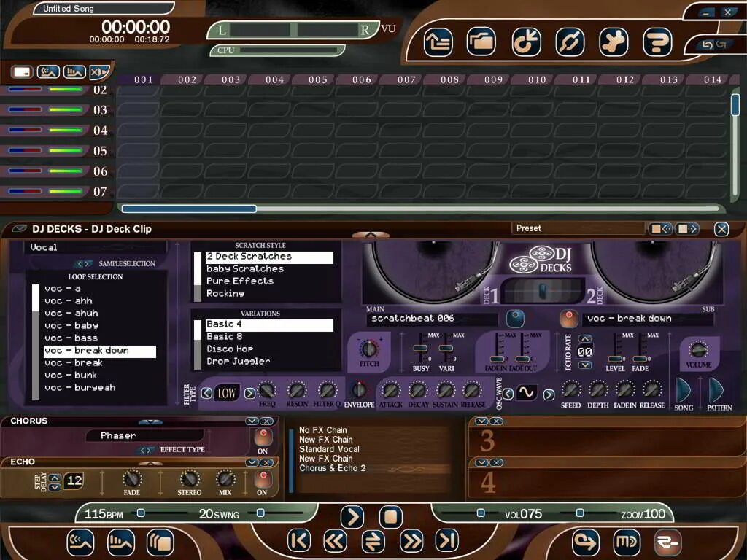Click the undo arrow icon top right
Screen dimensions: 747x560
click(708, 44)
